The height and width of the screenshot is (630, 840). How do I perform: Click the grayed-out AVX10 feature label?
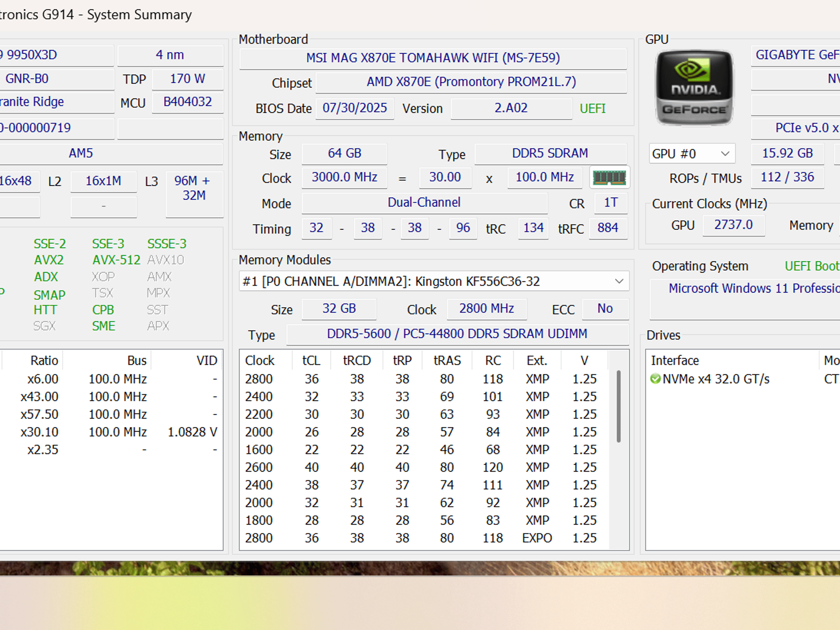(x=166, y=260)
